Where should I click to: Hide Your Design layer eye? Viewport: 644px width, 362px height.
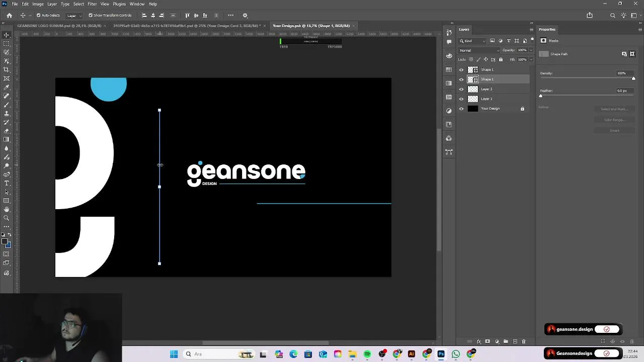[x=461, y=109]
